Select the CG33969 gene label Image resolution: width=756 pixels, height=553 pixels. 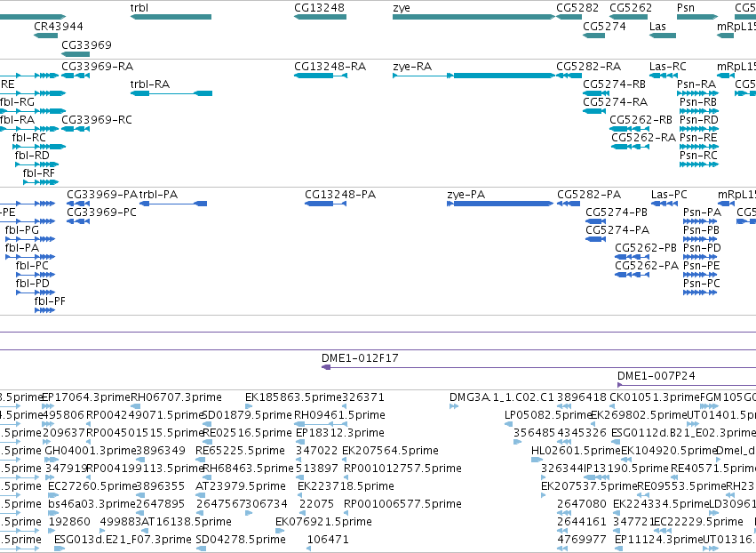pyautogui.click(x=86, y=44)
